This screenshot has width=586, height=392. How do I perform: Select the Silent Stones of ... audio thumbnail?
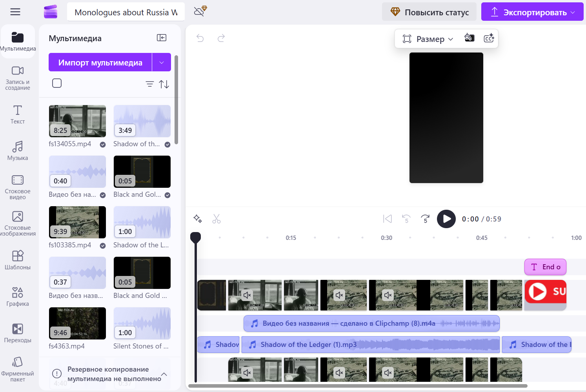coord(142,323)
